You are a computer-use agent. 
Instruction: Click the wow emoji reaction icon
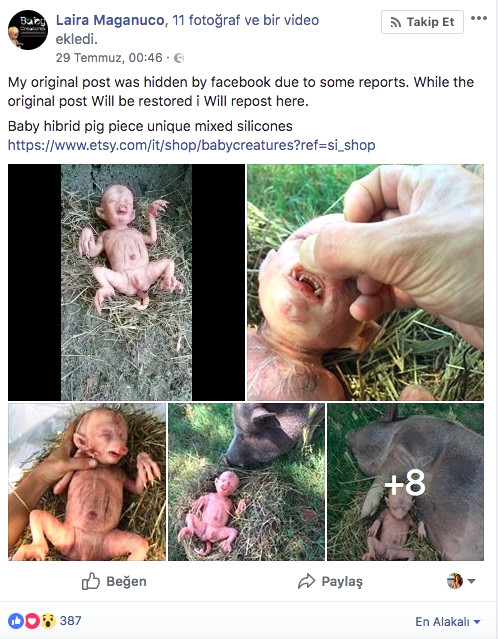coord(48,621)
